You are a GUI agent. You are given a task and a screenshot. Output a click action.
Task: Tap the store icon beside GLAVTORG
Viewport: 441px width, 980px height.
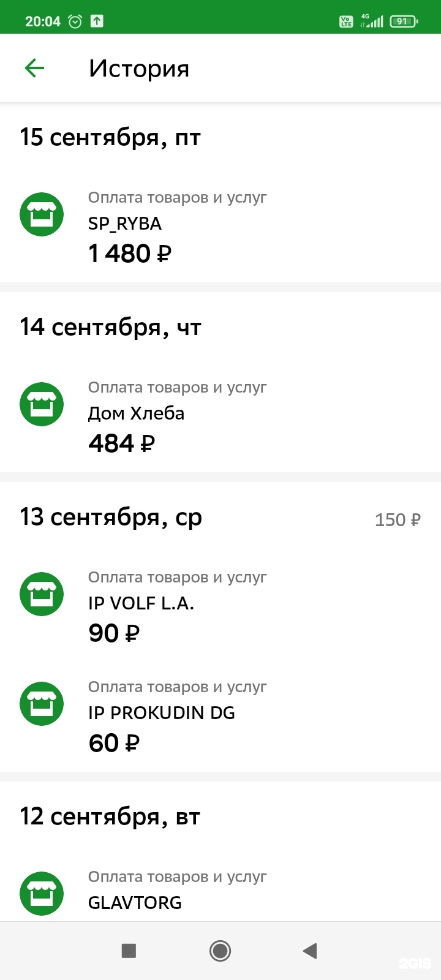pos(42,894)
